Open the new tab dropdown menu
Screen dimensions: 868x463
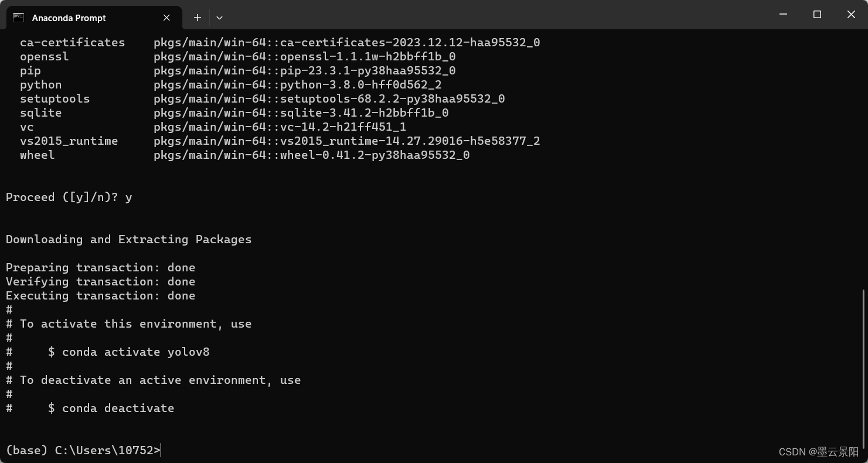pyautogui.click(x=219, y=18)
